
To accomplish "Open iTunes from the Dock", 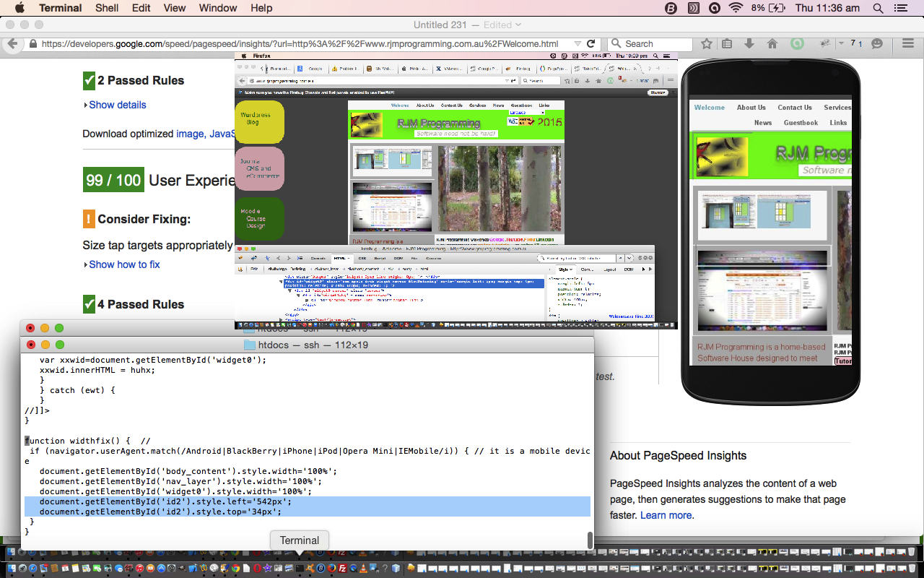I will click(139, 569).
